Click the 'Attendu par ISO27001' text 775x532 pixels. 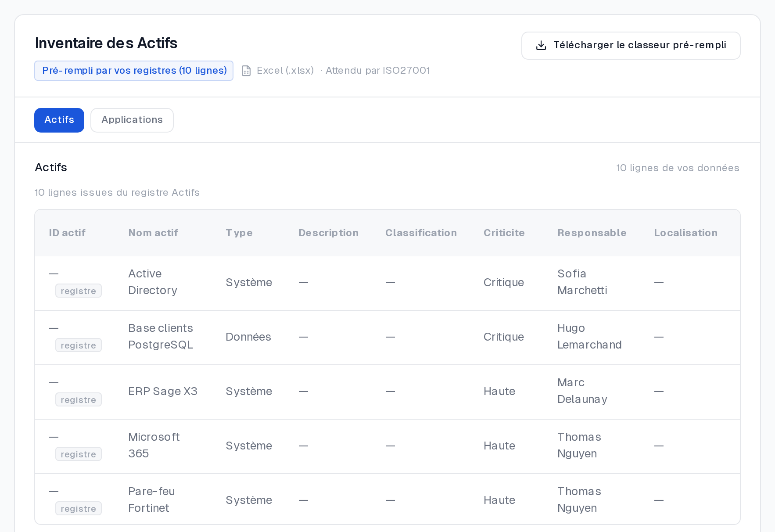click(378, 71)
